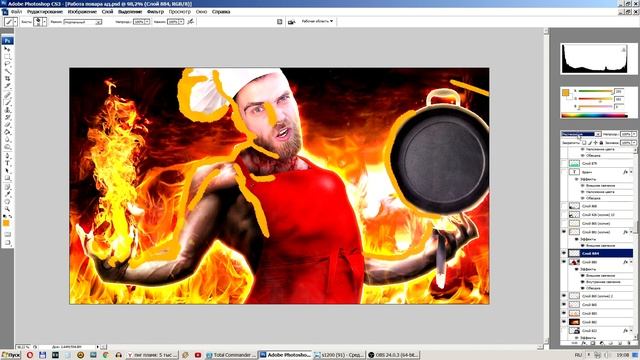Select the Rectangular Marquee tool
Viewport: 640px width, 360px height.
coord(7,57)
